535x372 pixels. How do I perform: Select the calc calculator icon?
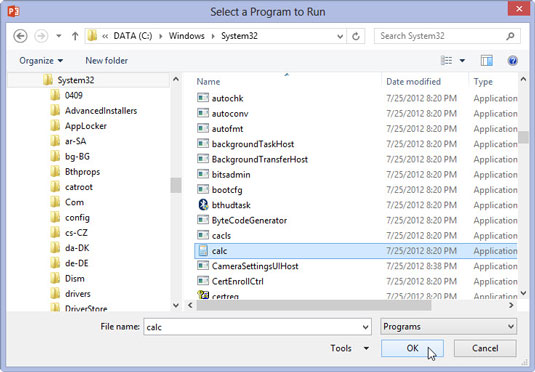(x=203, y=251)
